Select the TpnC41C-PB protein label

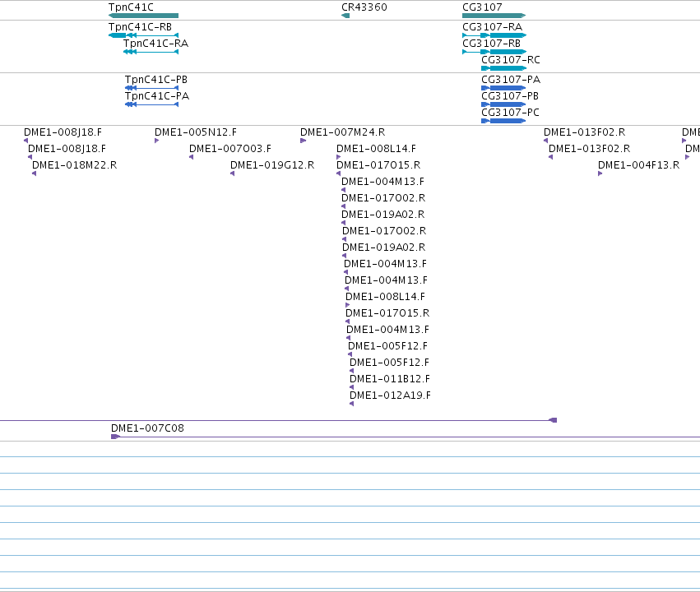(156, 80)
